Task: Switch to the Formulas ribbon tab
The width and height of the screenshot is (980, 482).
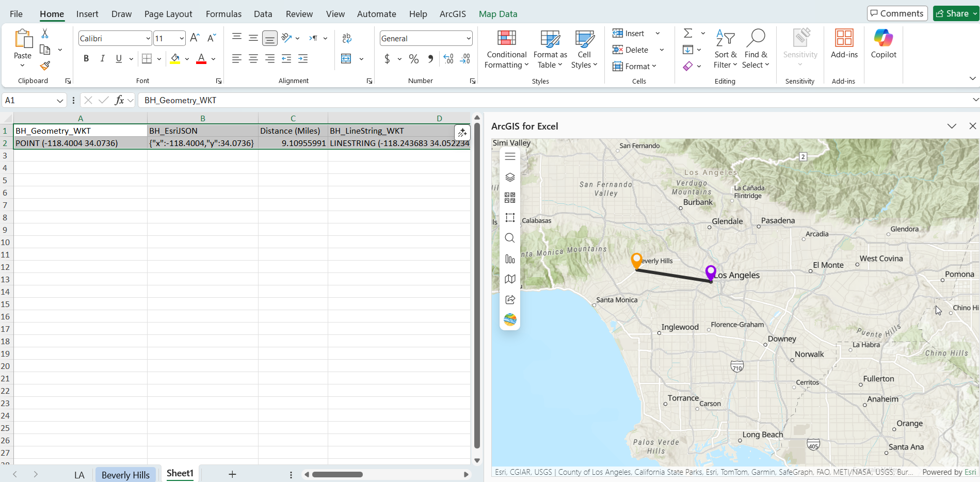Action: tap(223, 14)
